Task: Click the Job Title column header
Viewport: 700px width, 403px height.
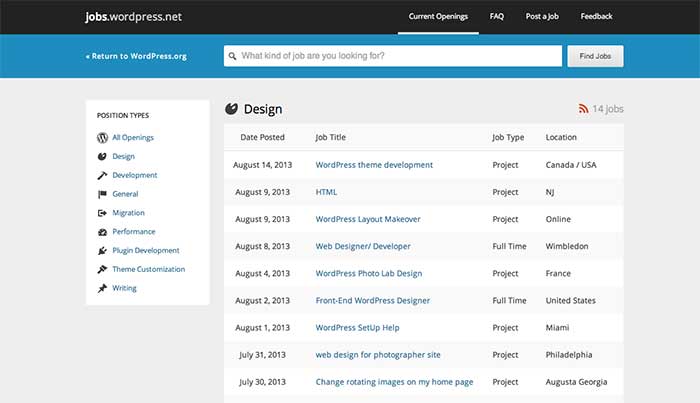Action: [x=330, y=137]
